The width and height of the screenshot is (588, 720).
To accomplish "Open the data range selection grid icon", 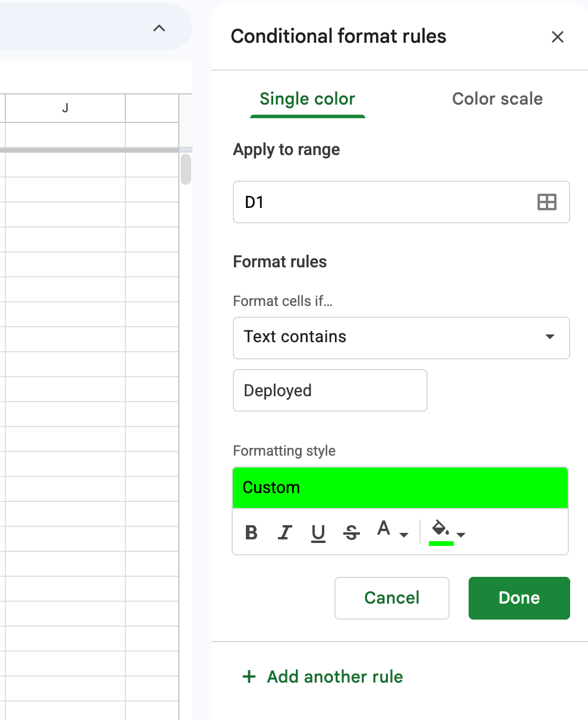I will click(x=546, y=202).
